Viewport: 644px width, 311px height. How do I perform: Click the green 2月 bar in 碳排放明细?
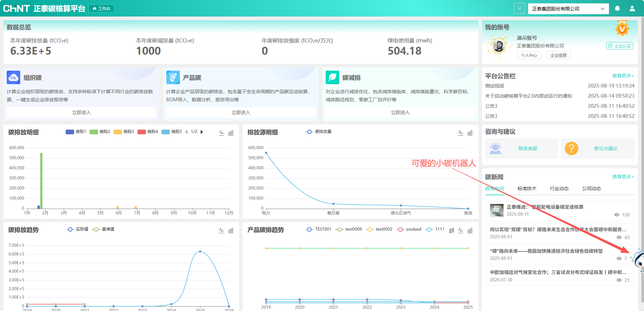tap(41, 181)
